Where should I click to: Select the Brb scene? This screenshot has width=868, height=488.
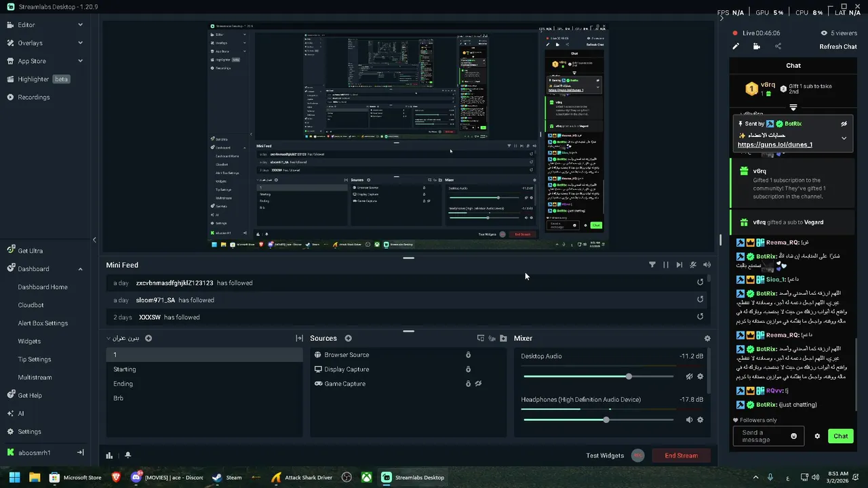204,398
